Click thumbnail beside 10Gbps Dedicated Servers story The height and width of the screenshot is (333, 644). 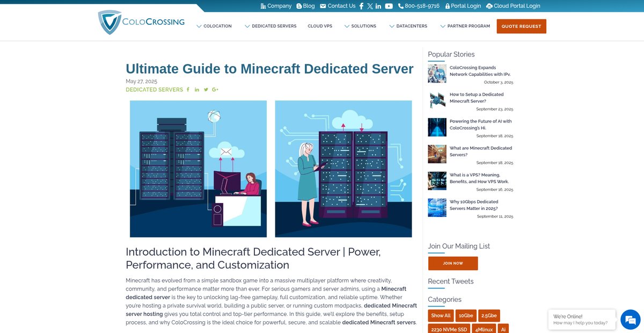437,208
